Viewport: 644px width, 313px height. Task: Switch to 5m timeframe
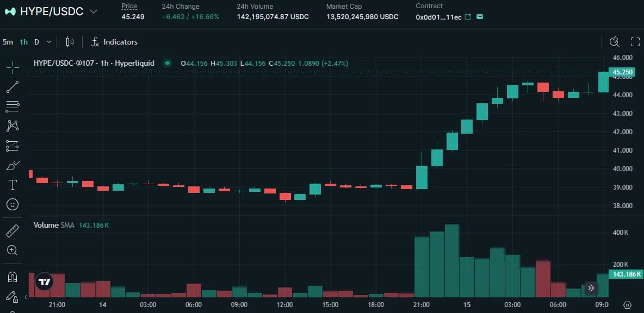pos(8,42)
